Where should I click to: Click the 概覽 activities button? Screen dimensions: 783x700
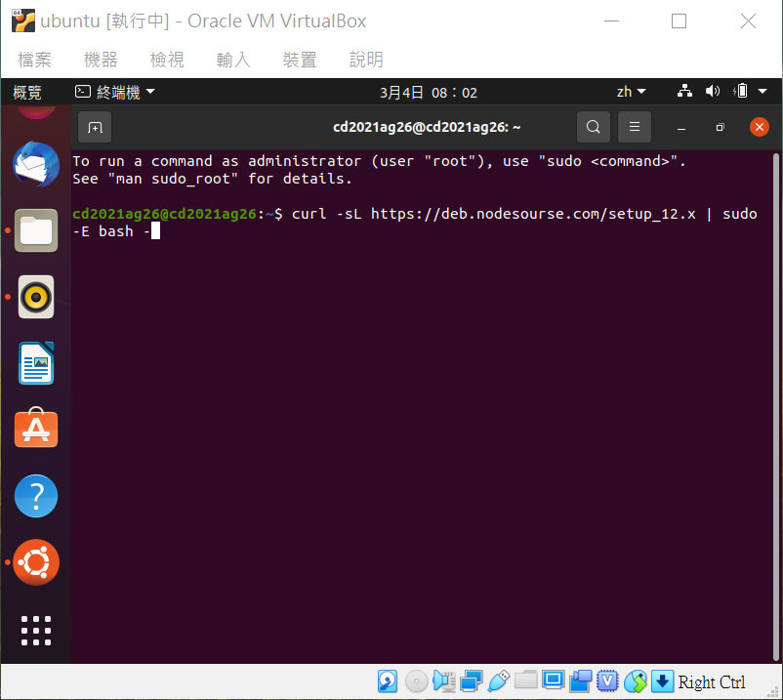coord(27,93)
